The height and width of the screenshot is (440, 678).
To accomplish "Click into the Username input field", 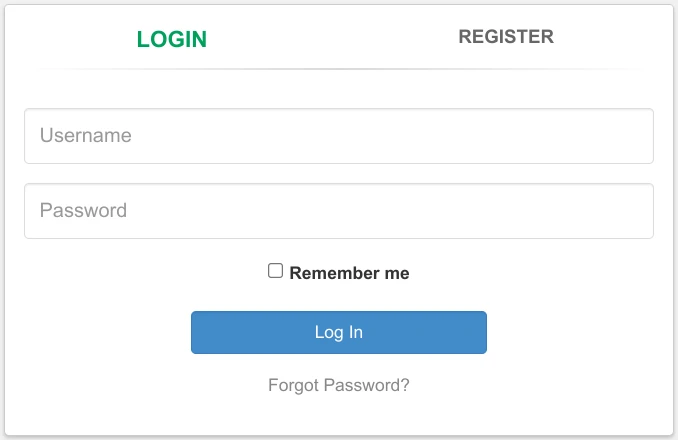I will click(x=338, y=136).
